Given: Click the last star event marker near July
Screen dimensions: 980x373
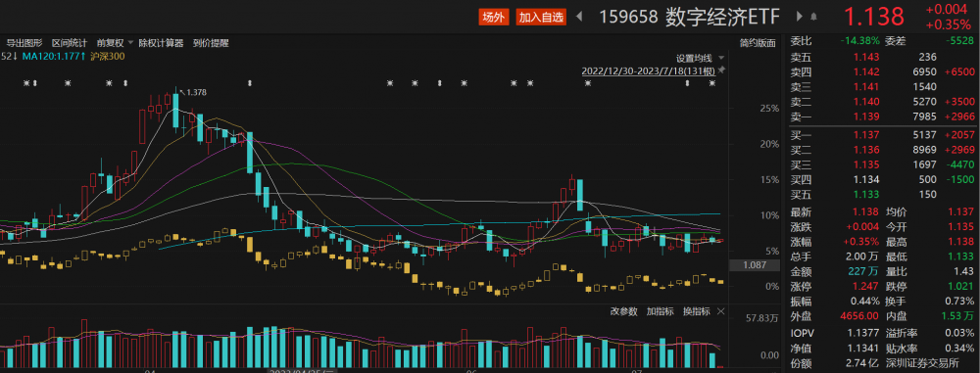Looking at the screenshot, I should [x=711, y=83].
